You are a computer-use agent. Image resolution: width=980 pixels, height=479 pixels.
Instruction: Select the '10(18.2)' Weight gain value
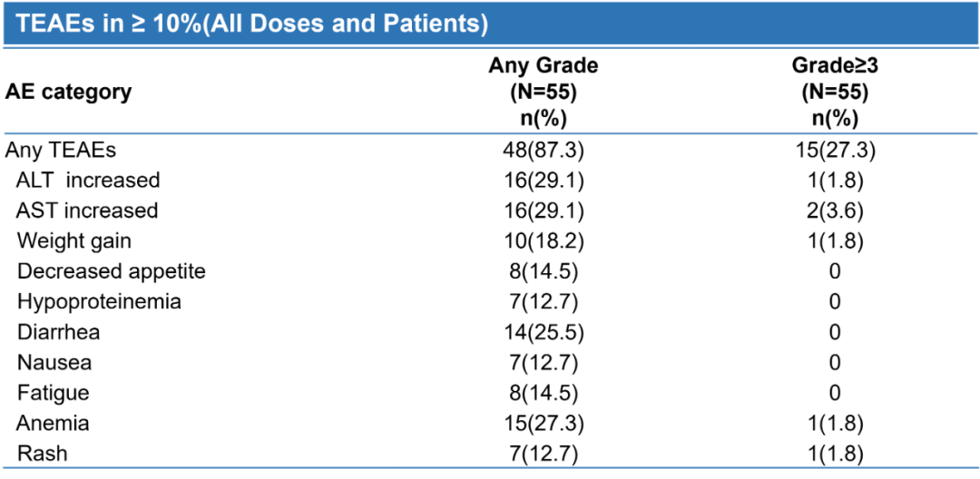click(x=544, y=240)
